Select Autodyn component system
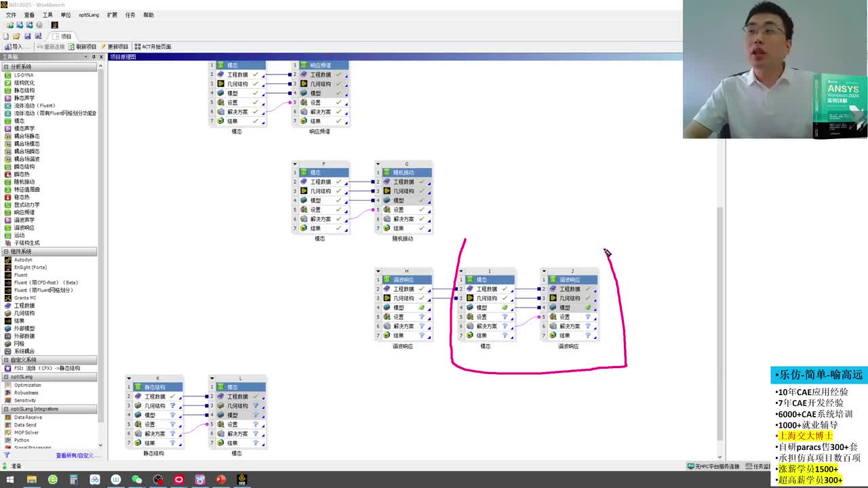The width and height of the screenshot is (868, 488). click(x=23, y=260)
